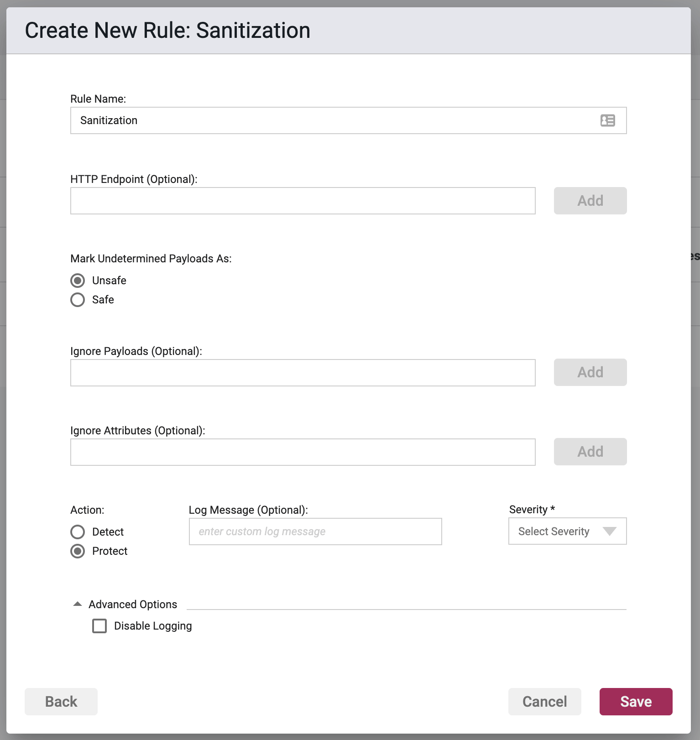The height and width of the screenshot is (740, 700).
Task: Click Add button next to Ignore Attributes
Action: point(590,452)
